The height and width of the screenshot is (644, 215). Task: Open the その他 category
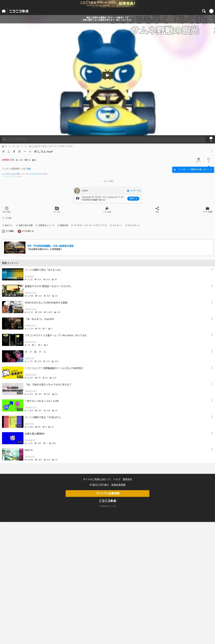[7, 218]
